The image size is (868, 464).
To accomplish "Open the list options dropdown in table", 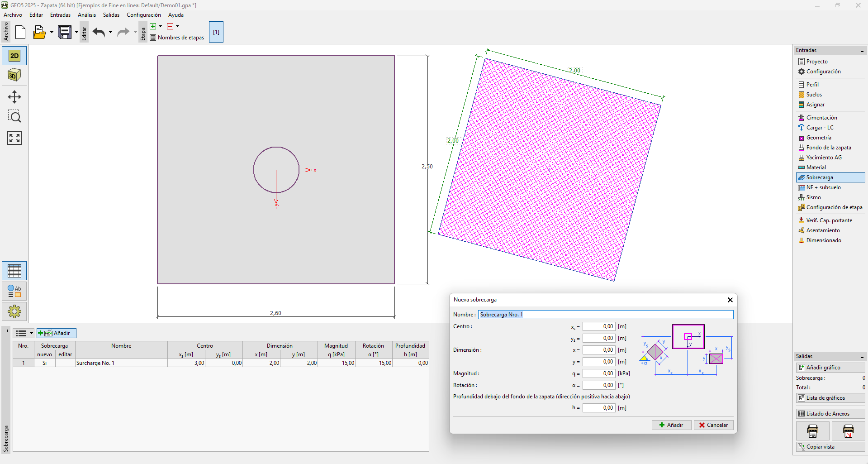I will click(x=24, y=333).
